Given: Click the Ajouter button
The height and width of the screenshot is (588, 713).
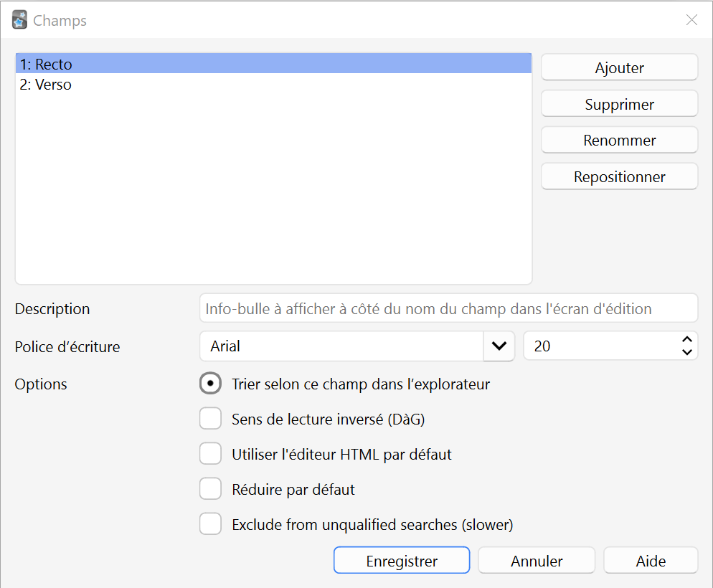Looking at the screenshot, I should click(x=619, y=67).
